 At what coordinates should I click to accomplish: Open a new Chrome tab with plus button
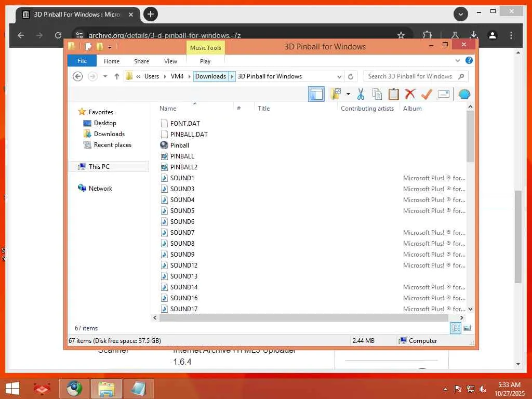[x=151, y=14]
